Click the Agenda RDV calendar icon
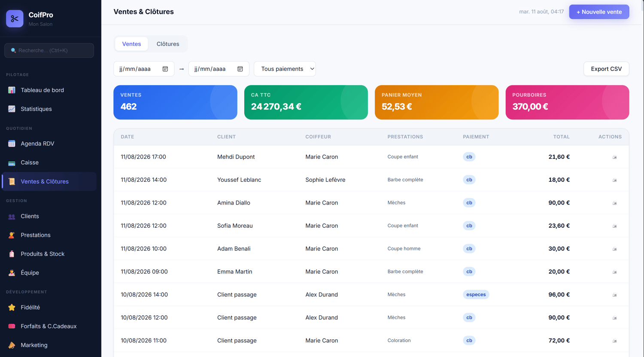Image resolution: width=644 pixels, height=357 pixels. point(12,144)
